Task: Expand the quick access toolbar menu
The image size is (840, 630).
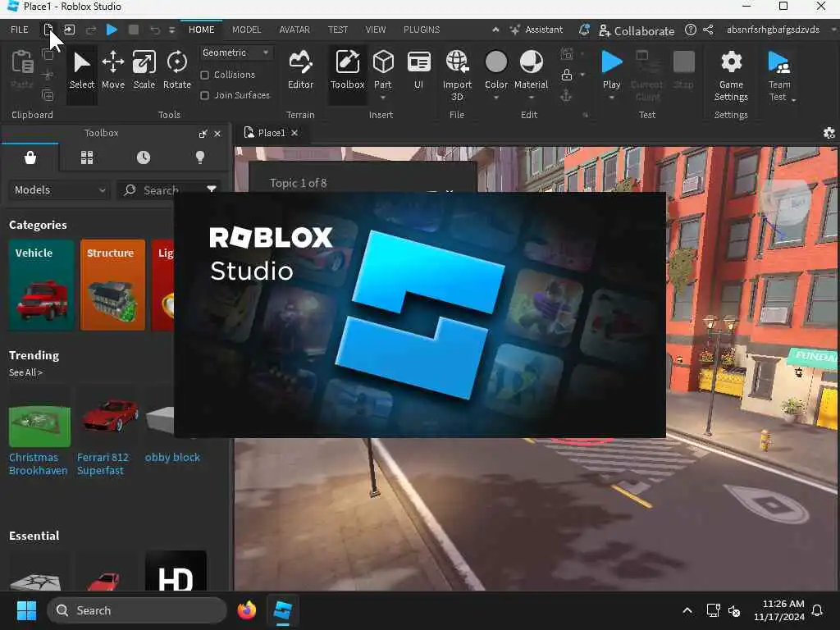Action: tap(172, 30)
